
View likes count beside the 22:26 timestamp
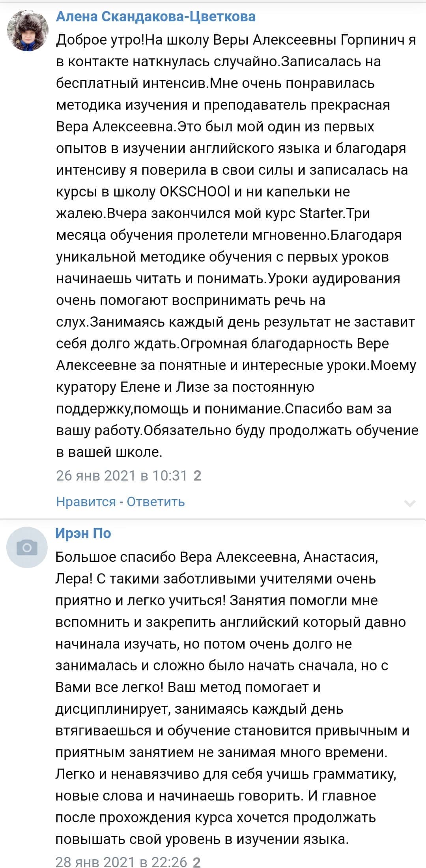point(196,862)
